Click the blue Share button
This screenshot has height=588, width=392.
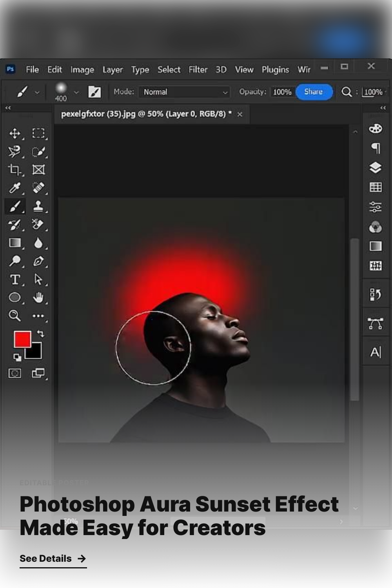tap(314, 92)
